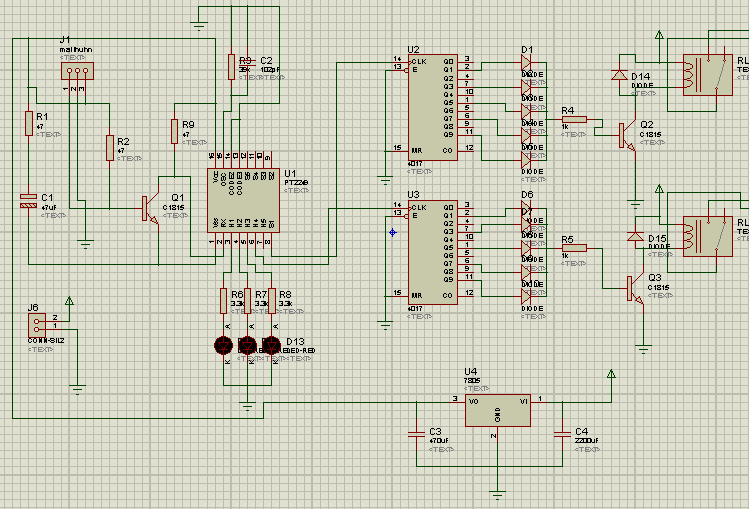Click diode D15 symbol
The height and width of the screenshot is (509, 749).
[635, 237]
